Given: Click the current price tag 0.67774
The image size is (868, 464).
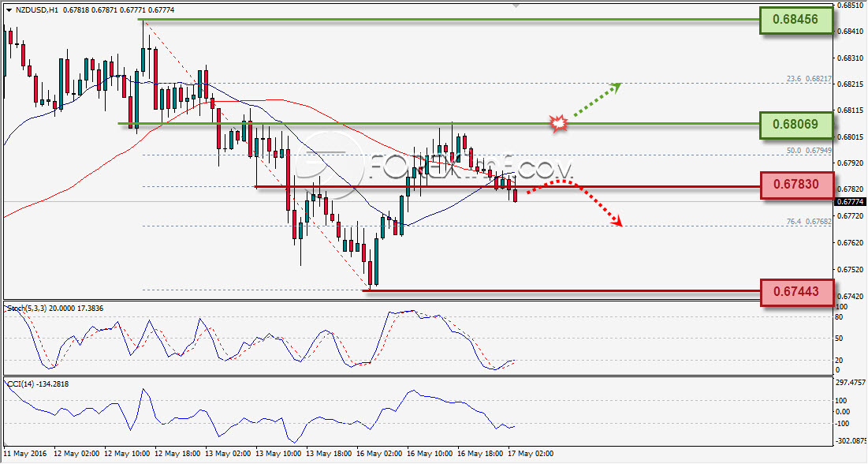Looking at the screenshot, I should pos(849,202).
